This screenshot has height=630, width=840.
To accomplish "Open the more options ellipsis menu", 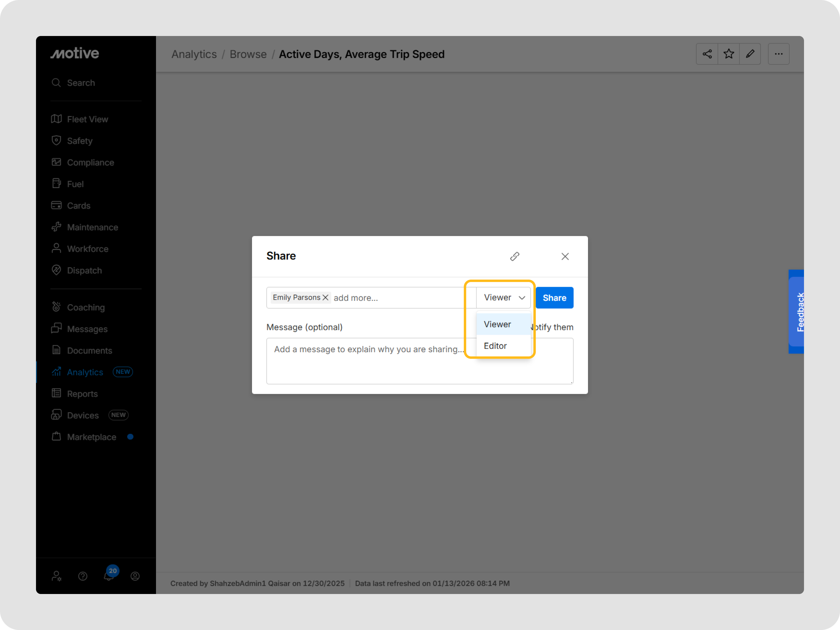I will [778, 54].
